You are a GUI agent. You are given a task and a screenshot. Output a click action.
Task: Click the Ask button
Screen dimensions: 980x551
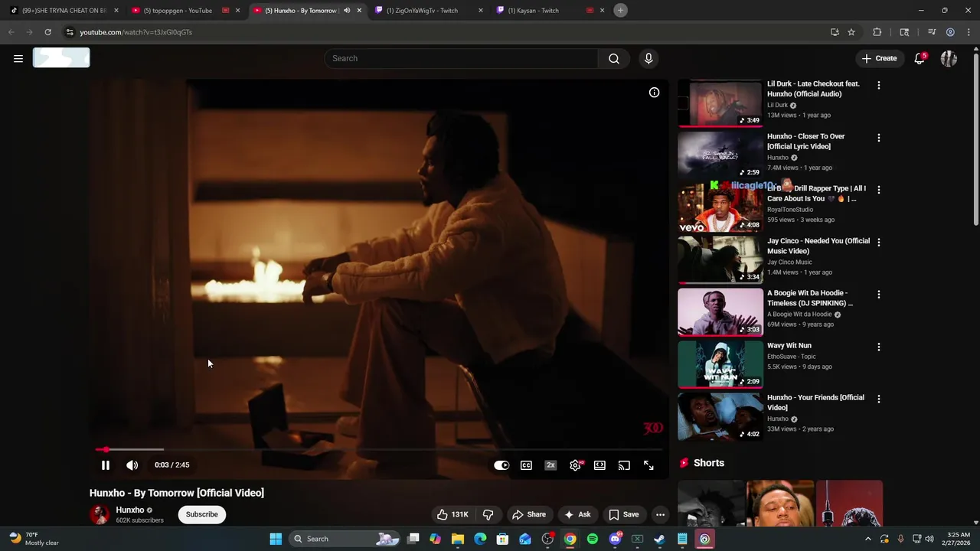click(577, 514)
